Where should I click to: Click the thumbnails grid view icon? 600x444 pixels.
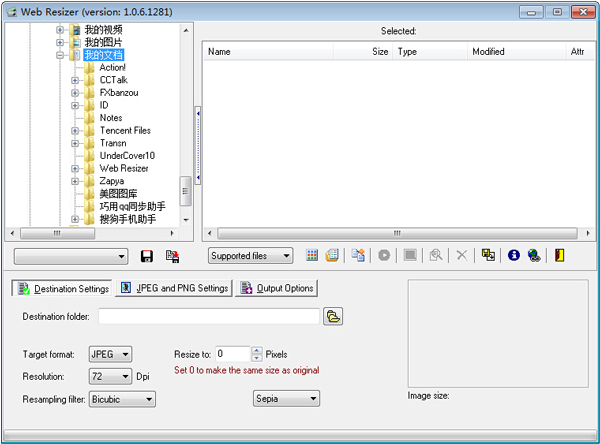coord(312,256)
